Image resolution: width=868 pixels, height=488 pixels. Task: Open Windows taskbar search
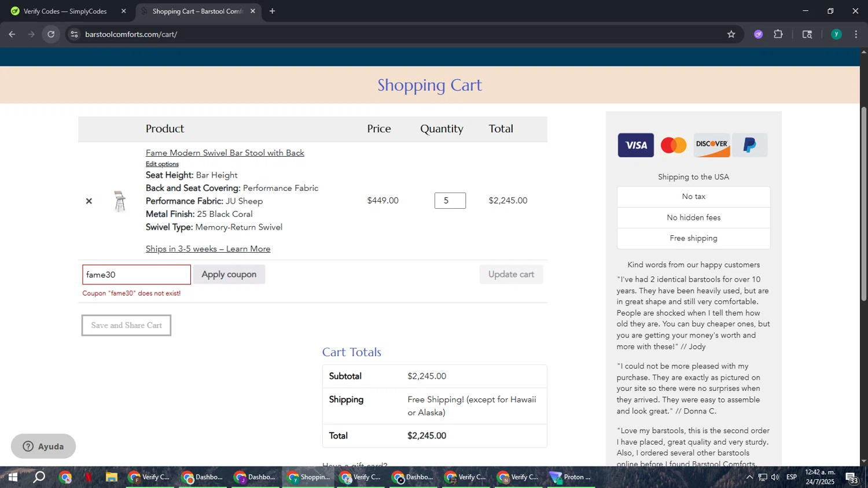(x=39, y=478)
